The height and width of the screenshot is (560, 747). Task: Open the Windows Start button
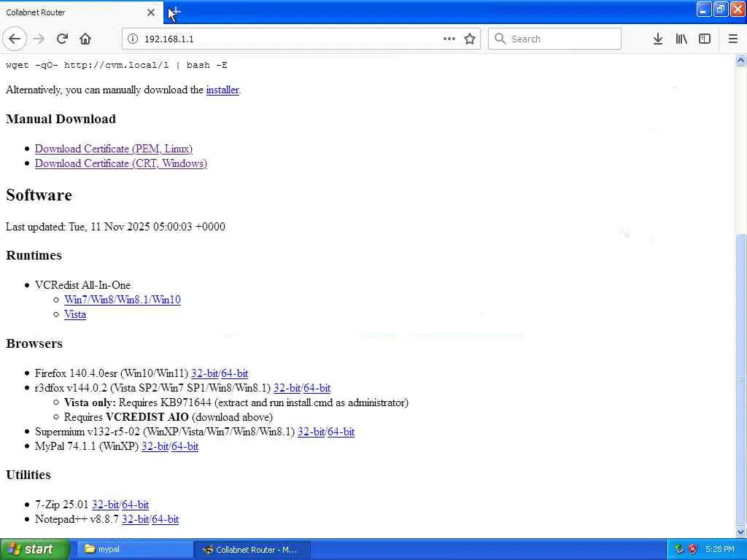(34, 550)
